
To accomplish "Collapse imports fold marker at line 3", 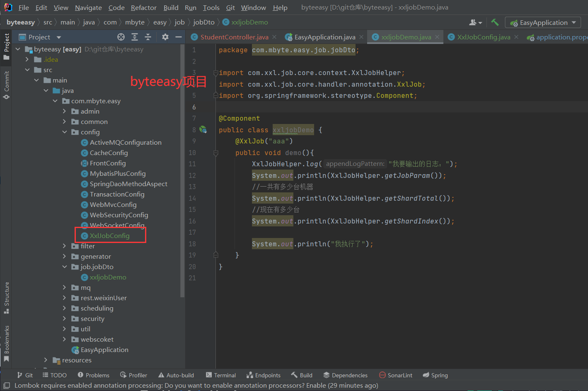I will coord(215,73).
